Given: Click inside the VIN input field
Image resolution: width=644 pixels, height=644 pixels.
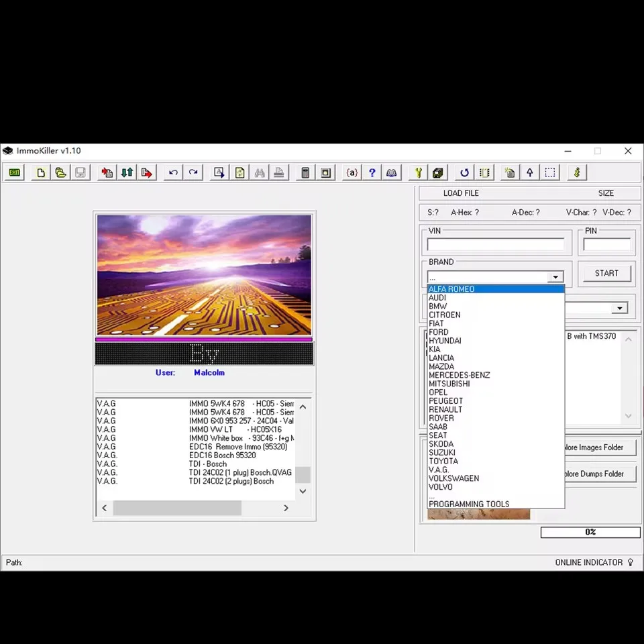Looking at the screenshot, I should pyautogui.click(x=496, y=245).
